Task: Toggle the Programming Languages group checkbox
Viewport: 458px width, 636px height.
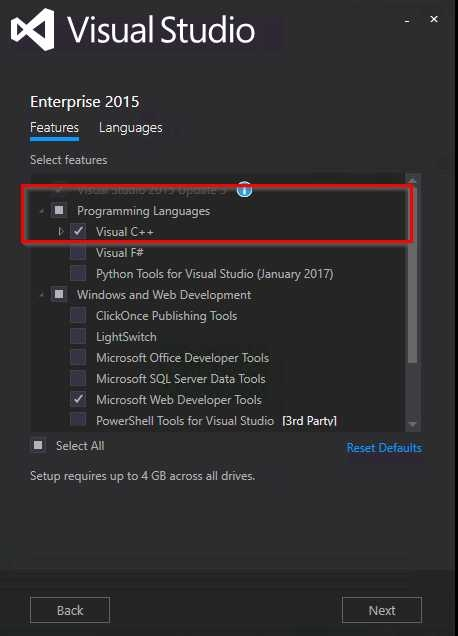Action: point(59,211)
